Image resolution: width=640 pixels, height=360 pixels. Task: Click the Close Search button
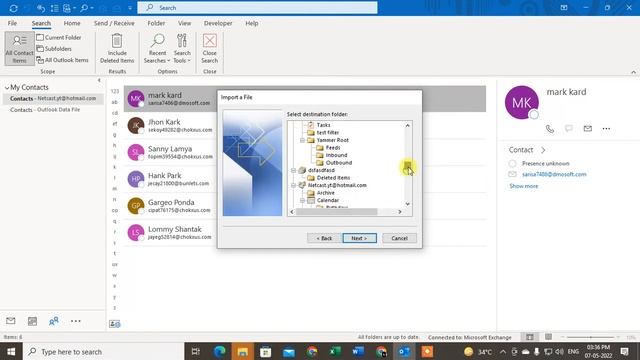tap(209, 49)
